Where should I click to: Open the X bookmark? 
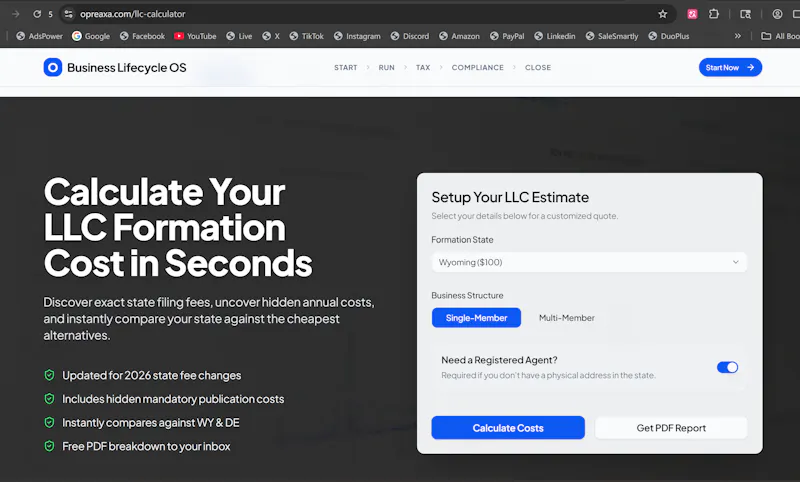point(271,36)
